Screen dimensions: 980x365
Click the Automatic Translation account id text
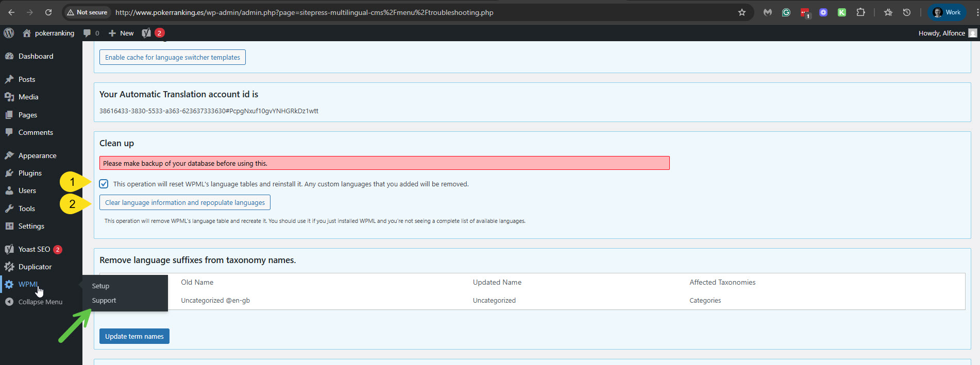point(209,111)
